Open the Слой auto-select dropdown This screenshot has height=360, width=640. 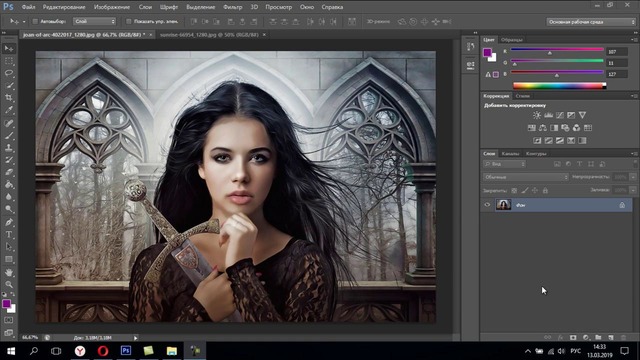(95, 21)
